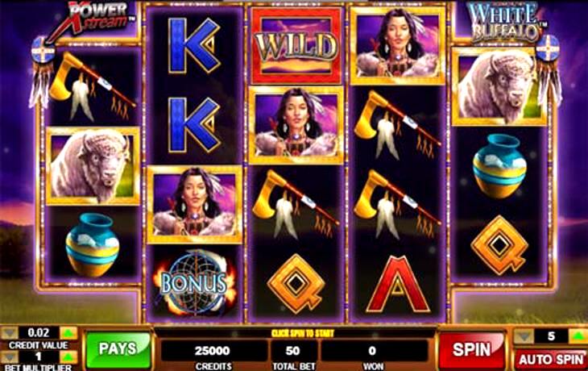Click the BONUS dreamcatcher symbol

[195, 283]
